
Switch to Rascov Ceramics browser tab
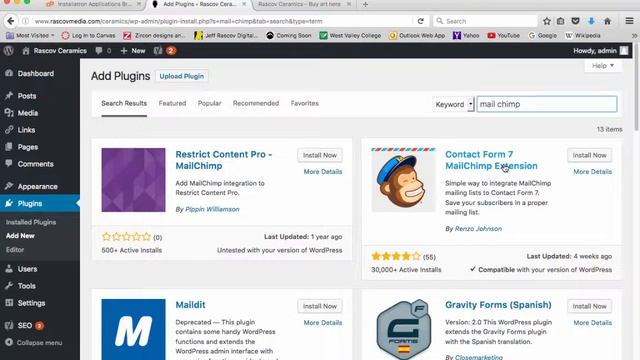click(304, 4)
